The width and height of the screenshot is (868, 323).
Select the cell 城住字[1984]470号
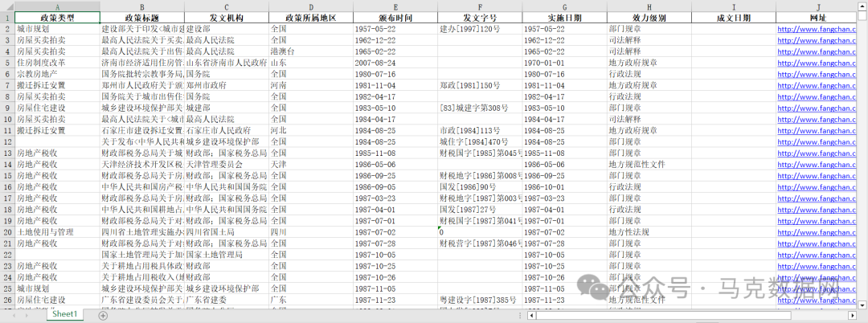(x=480, y=141)
